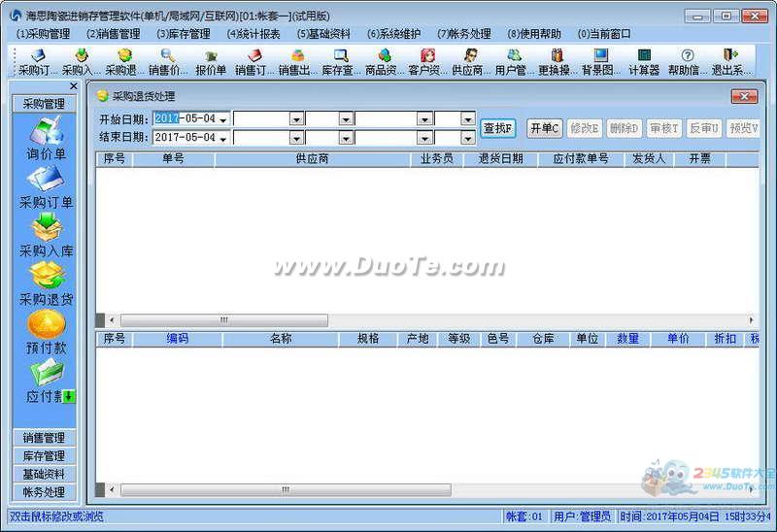Open 结束日期 date picker dropdown
Image resolution: width=777 pixels, height=532 pixels.
pos(223,138)
